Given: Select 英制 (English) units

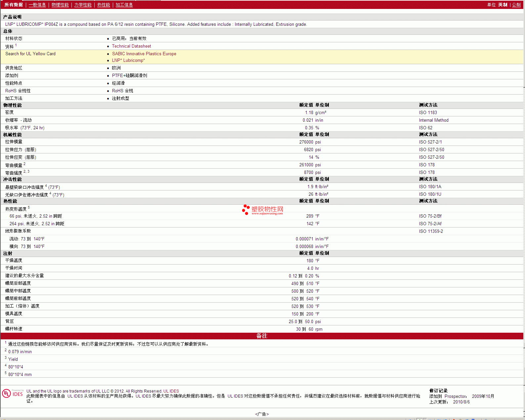Looking at the screenshot, I should (503, 5).
